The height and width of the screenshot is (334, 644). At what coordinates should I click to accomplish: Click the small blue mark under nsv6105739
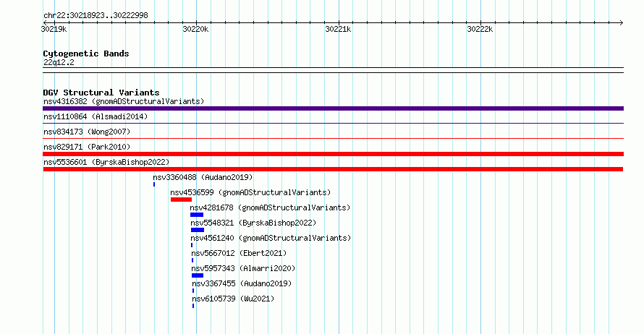point(193,306)
